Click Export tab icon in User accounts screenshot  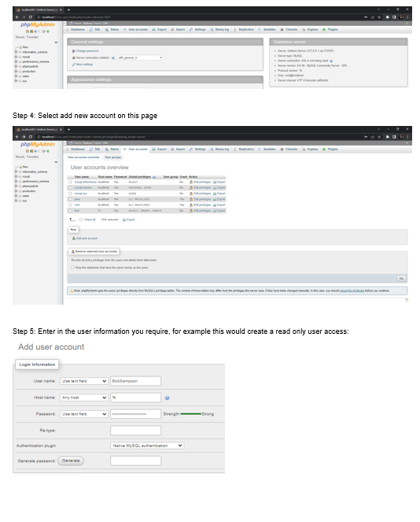(x=154, y=149)
